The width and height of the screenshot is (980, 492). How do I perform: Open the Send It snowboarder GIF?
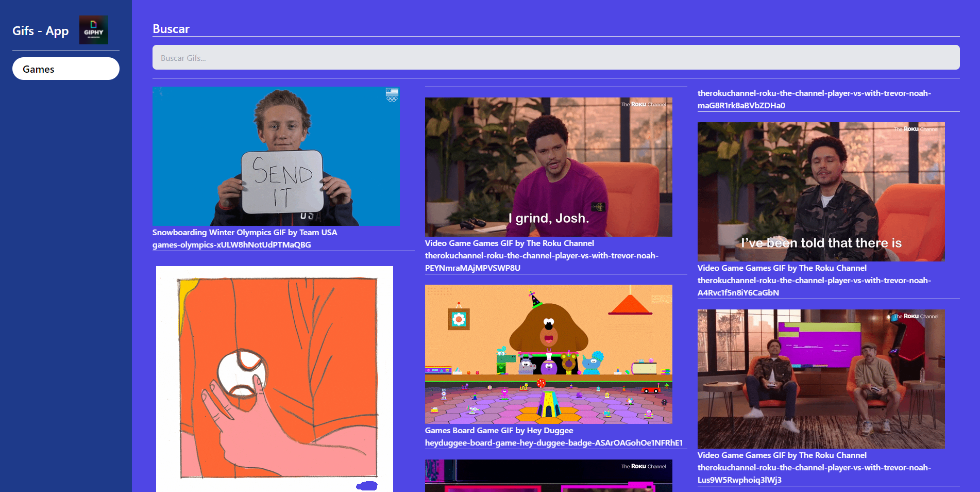276,156
